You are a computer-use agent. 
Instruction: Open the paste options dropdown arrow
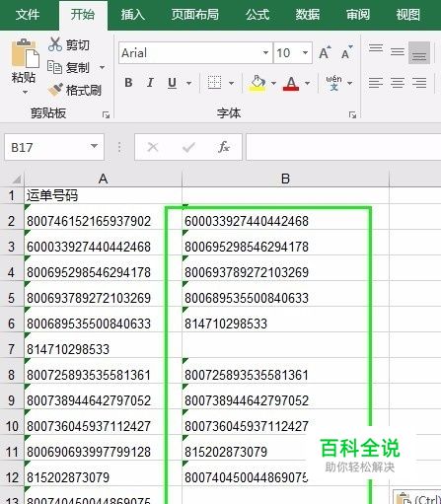pos(25,93)
